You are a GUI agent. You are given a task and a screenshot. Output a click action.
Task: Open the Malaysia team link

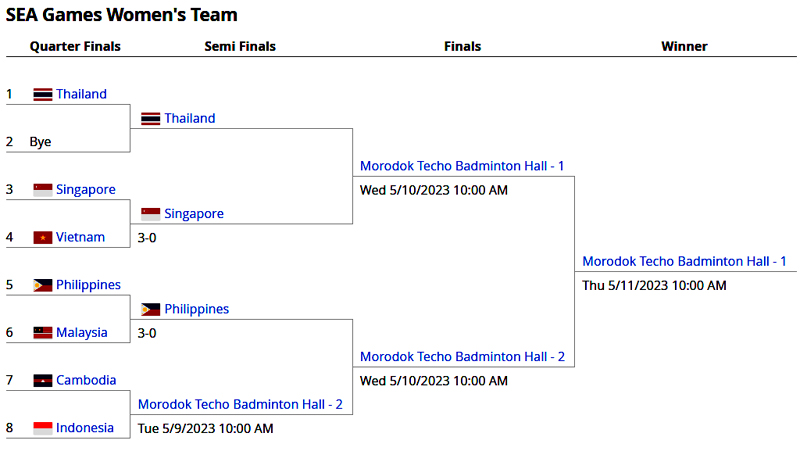tap(82, 333)
